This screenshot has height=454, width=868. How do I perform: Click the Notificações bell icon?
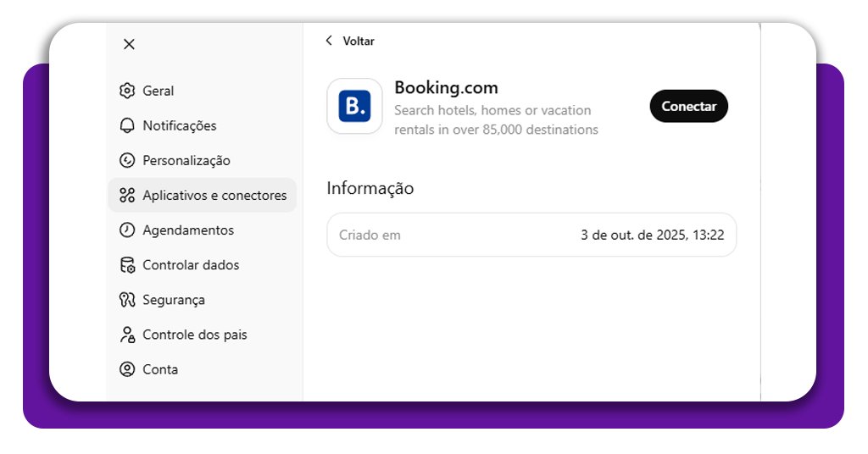(x=127, y=125)
